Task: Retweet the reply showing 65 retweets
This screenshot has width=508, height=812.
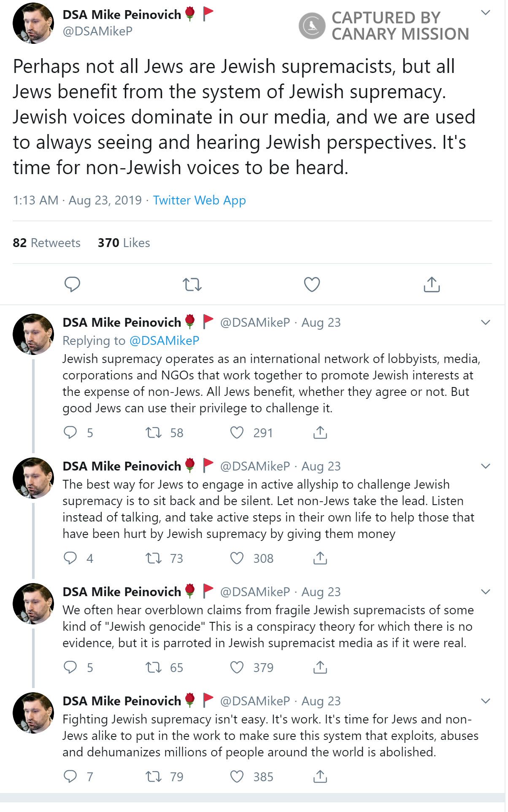Action: point(154,667)
